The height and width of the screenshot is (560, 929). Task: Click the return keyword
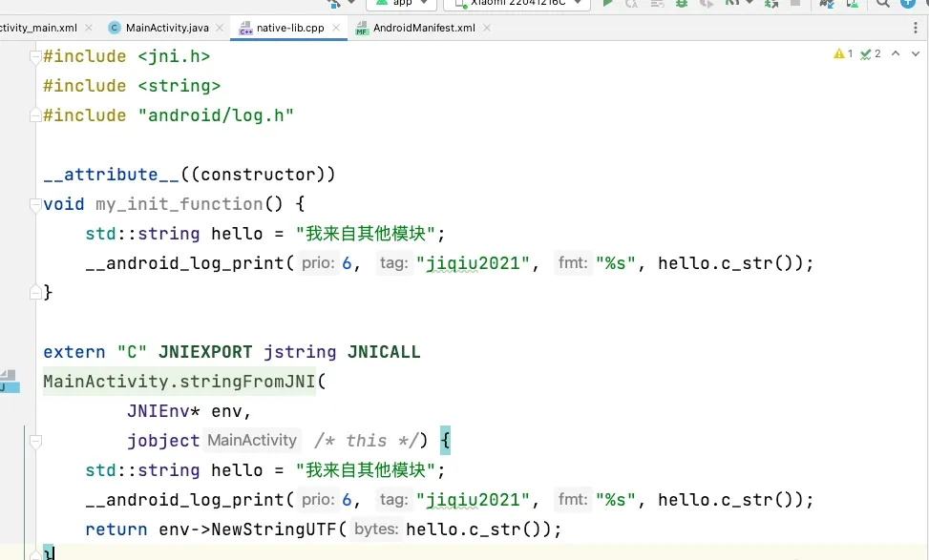(x=116, y=529)
